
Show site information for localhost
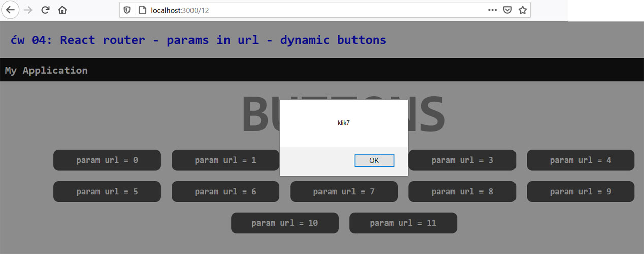(142, 10)
